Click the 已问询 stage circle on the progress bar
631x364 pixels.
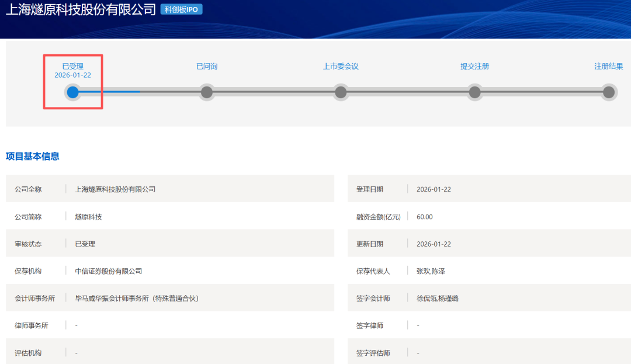click(x=206, y=92)
